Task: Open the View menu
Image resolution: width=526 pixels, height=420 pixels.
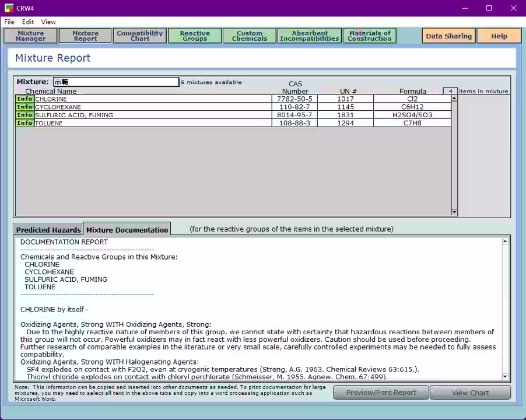Action: (x=48, y=22)
